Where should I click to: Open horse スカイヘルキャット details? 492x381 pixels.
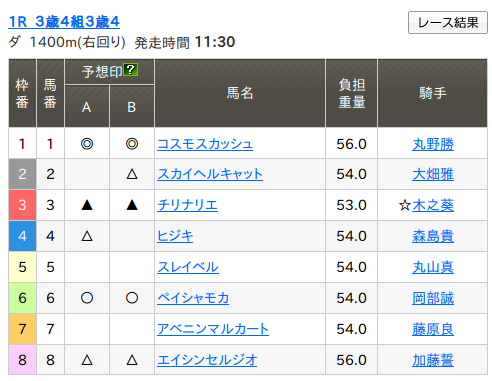pos(210,174)
